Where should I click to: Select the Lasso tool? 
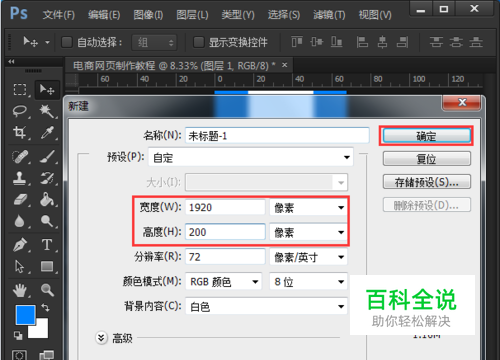point(20,111)
